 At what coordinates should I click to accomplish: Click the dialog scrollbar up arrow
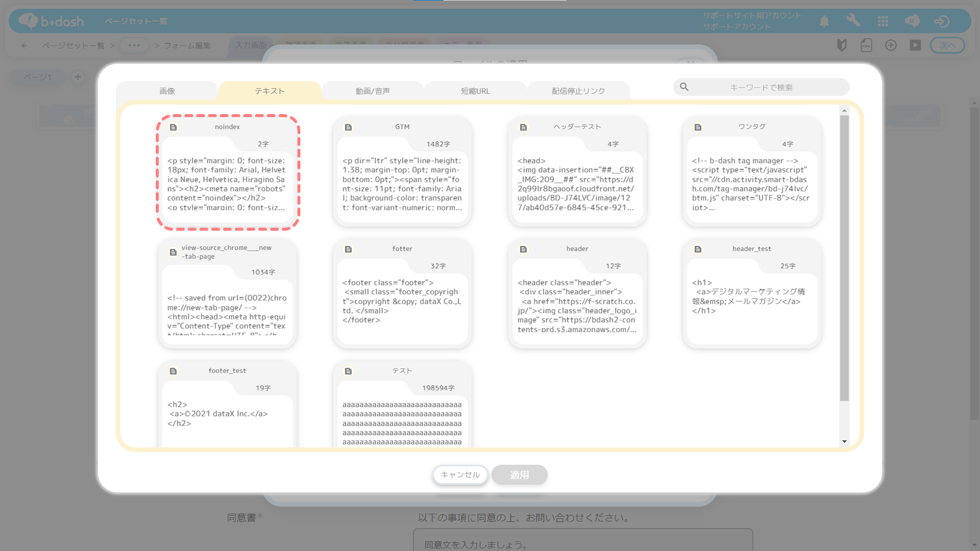tap(844, 111)
